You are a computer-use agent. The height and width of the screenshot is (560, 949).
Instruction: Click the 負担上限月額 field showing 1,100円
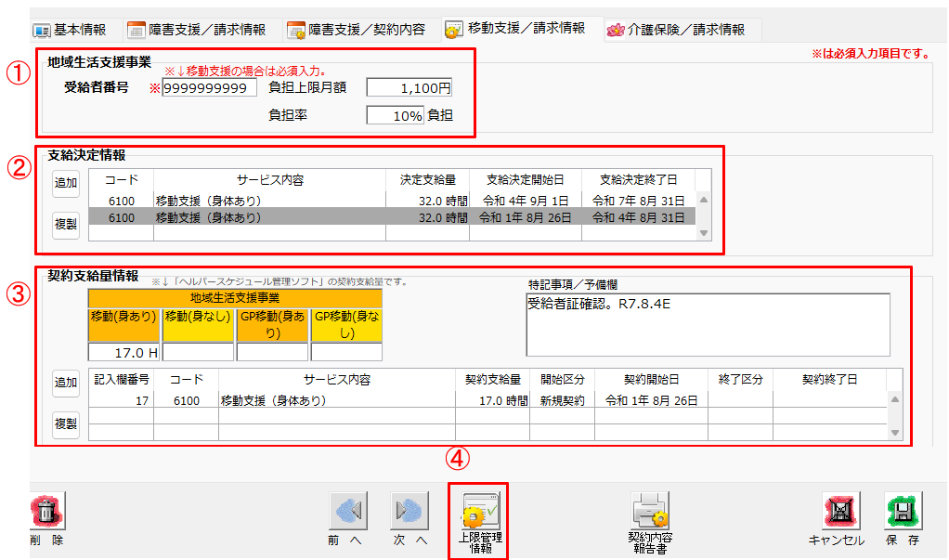click(409, 88)
